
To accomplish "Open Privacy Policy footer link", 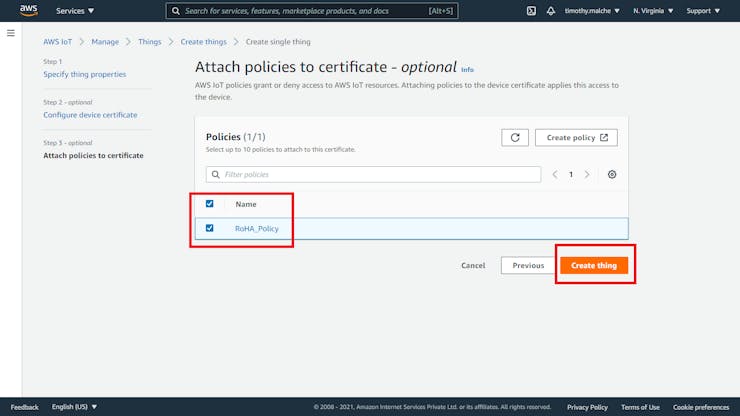I will click(587, 407).
